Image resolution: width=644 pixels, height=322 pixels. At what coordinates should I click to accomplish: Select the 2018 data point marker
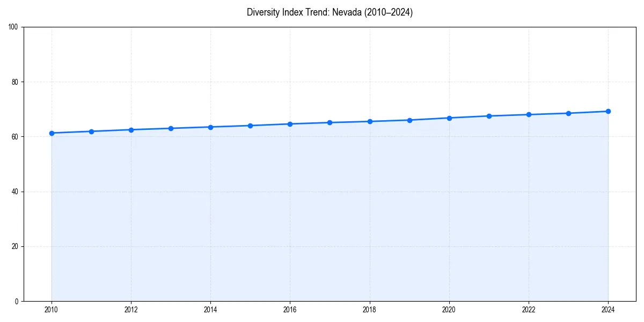[x=369, y=121]
